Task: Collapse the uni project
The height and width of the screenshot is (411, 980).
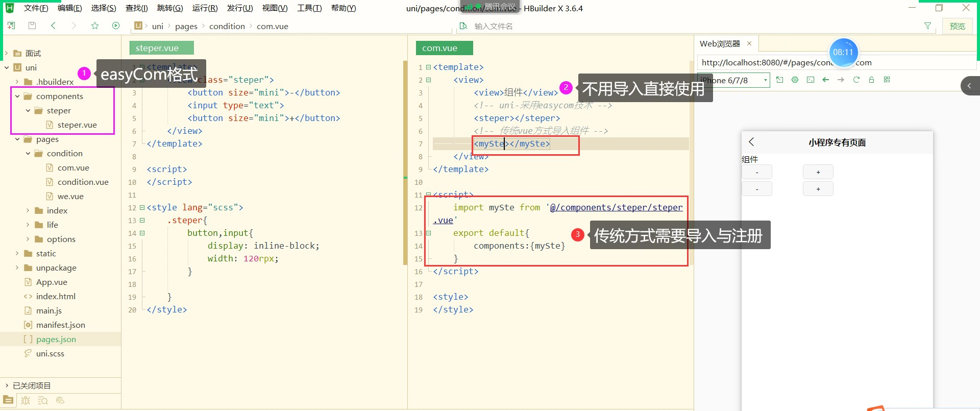Action: (x=7, y=67)
